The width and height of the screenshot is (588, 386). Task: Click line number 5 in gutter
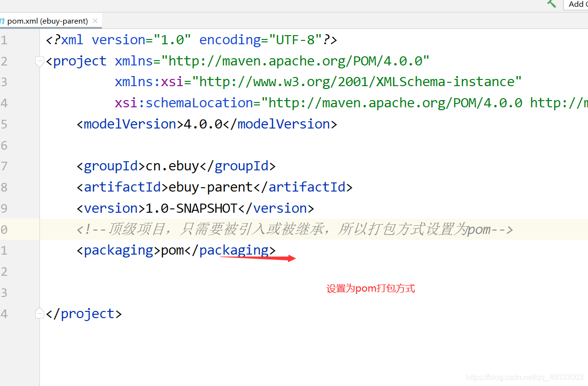click(x=4, y=124)
